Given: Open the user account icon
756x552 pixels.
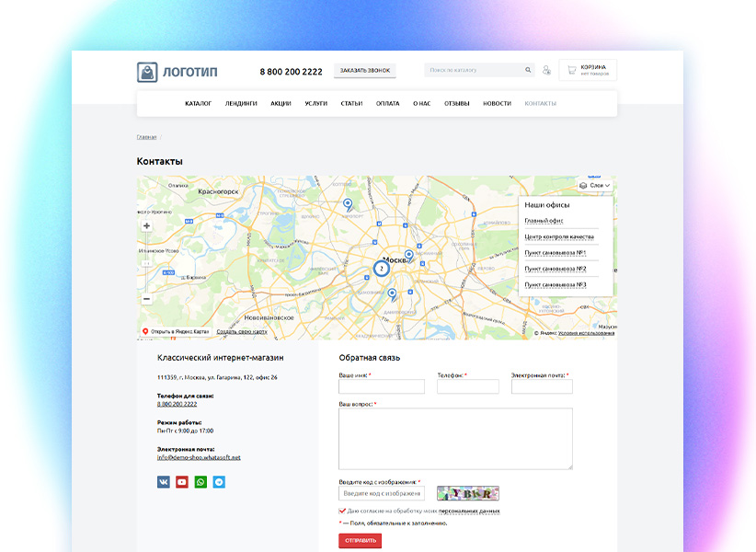Looking at the screenshot, I should [x=547, y=69].
